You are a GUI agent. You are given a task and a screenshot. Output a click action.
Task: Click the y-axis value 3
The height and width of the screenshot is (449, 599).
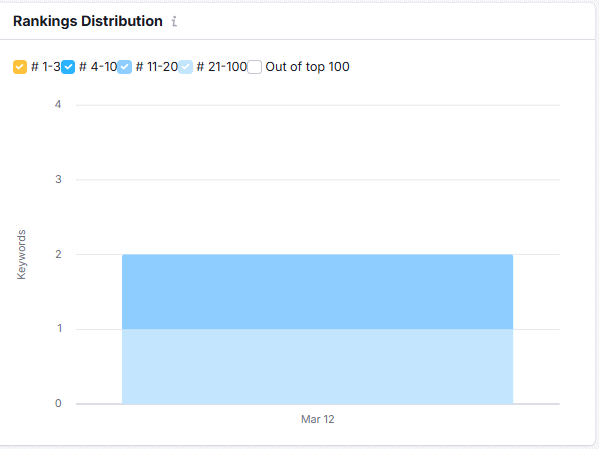(58, 179)
